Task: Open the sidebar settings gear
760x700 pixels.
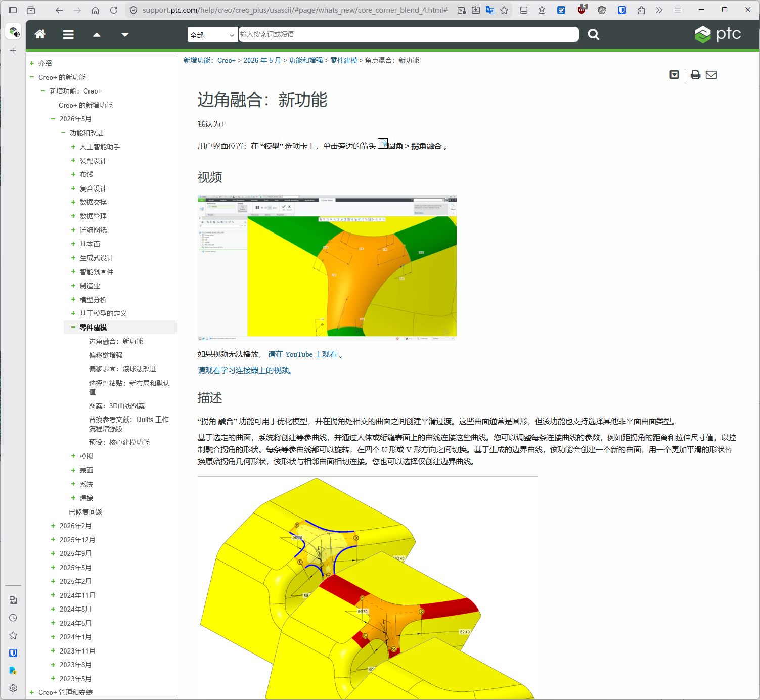Action: click(13, 688)
